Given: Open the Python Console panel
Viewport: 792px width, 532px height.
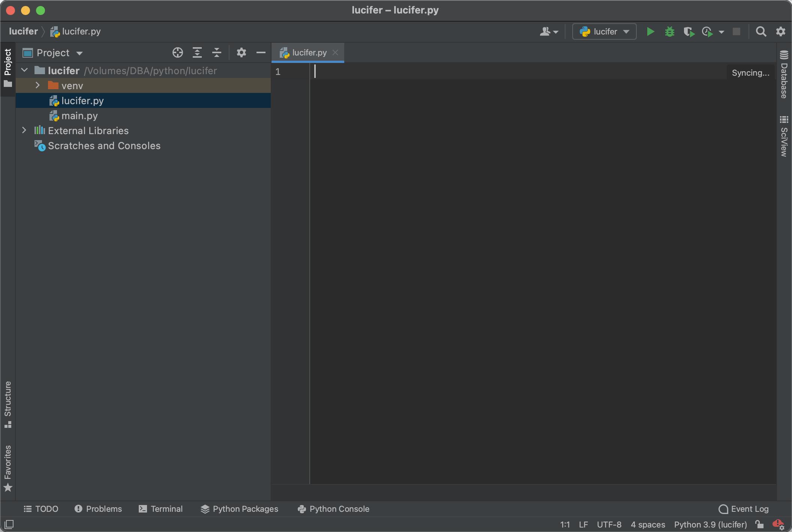Looking at the screenshot, I should coord(339,509).
